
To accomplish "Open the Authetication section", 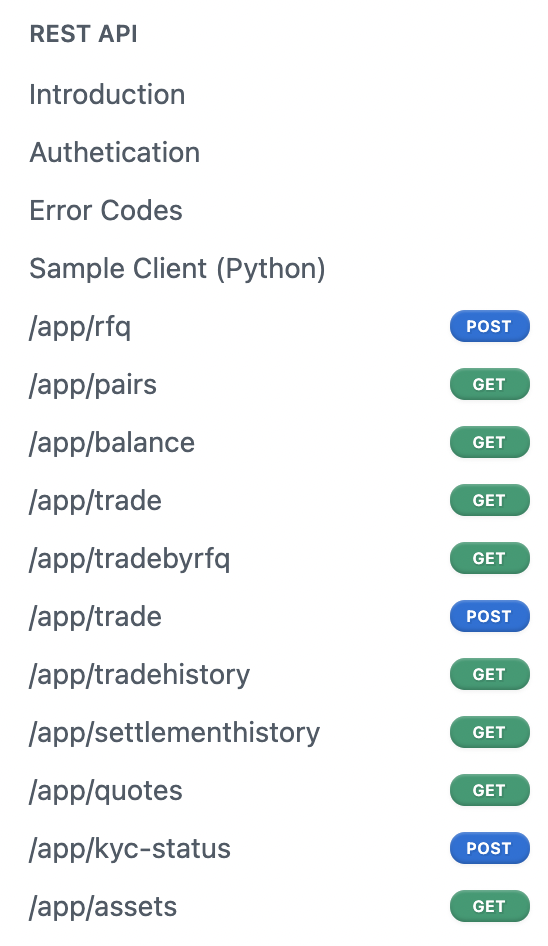I will point(115,153).
